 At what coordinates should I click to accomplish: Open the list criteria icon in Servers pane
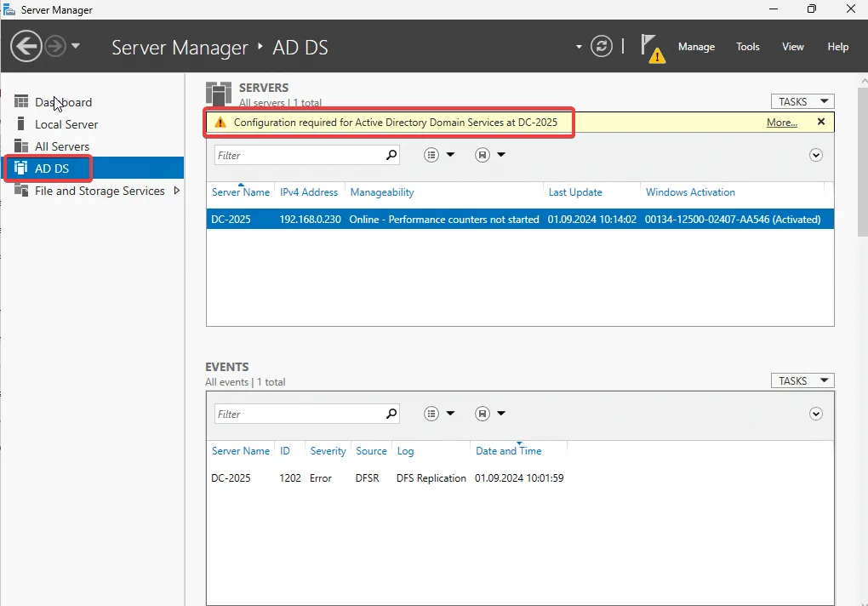(431, 154)
